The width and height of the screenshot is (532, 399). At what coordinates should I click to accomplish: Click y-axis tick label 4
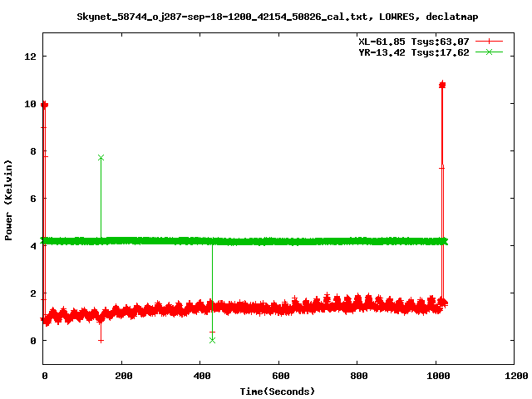(x=33, y=246)
